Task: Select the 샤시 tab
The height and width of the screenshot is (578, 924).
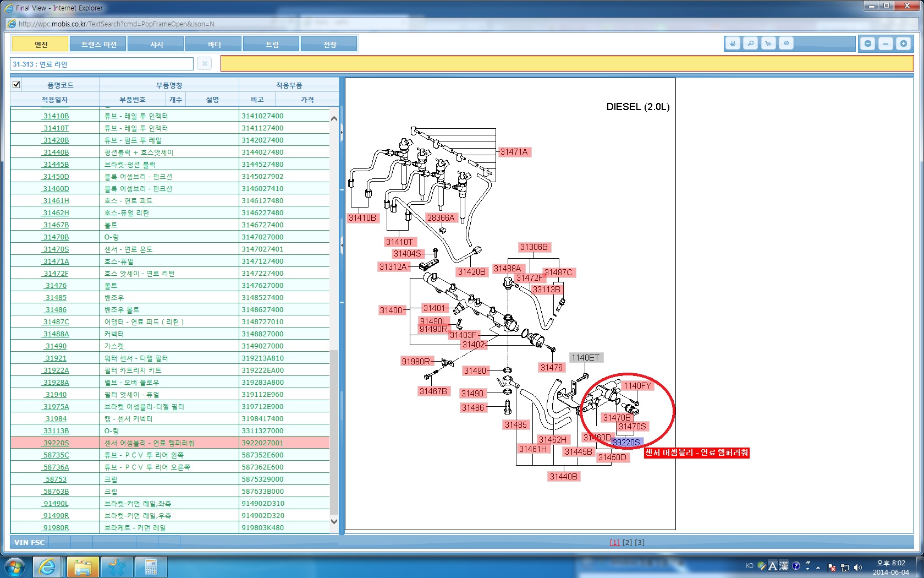Action: click(157, 44)
